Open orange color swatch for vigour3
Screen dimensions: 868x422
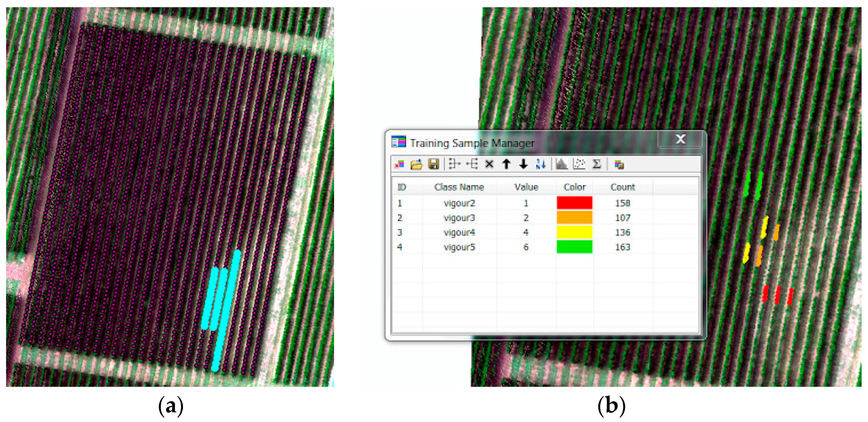[x=574, y=217]
